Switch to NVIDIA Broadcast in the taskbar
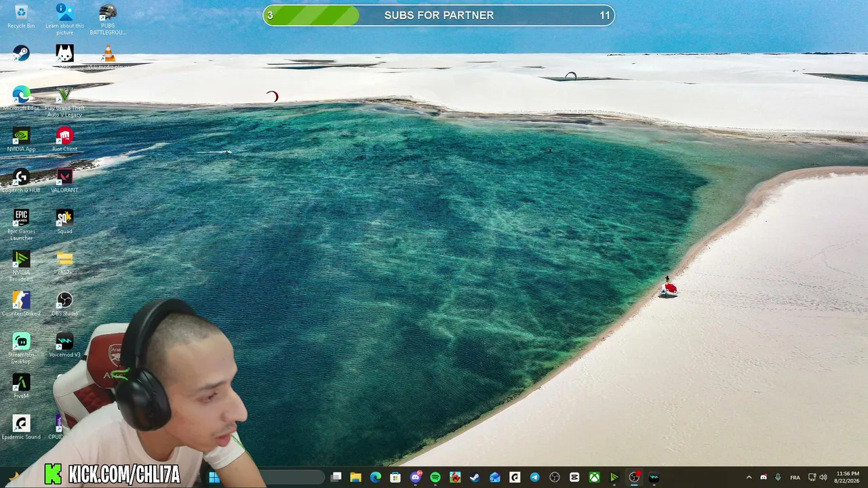868x488 pixels. point(614,477)
